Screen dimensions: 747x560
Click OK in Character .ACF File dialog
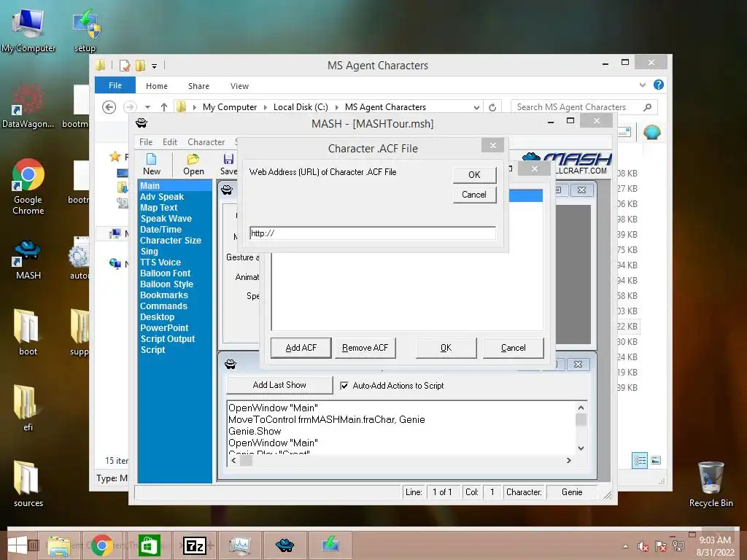(x=474, y=175)
